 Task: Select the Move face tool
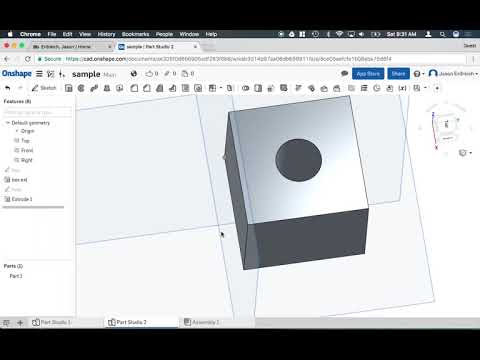pyautogui.click(x=324, y=88)
